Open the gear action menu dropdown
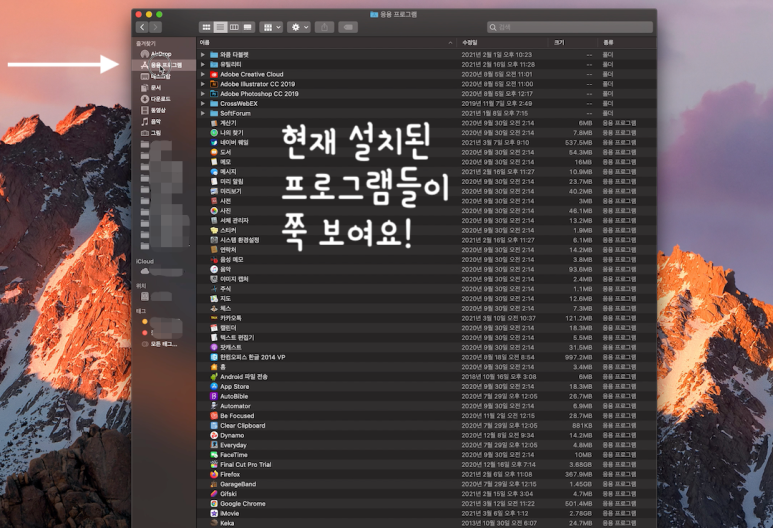This screenshot has height=528, width=773. point(299,27)
